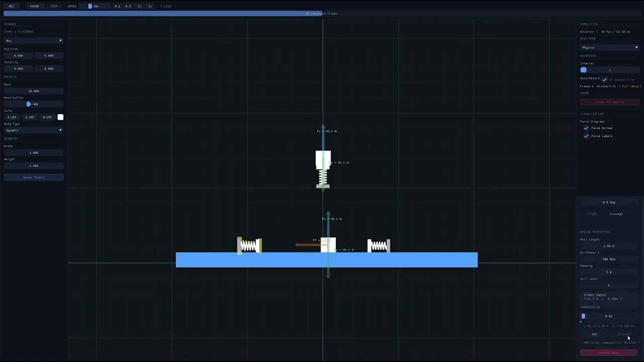Click the recorded frames timeline bar
This screenshot has width=644, height=362.
(x=322, y=14)
